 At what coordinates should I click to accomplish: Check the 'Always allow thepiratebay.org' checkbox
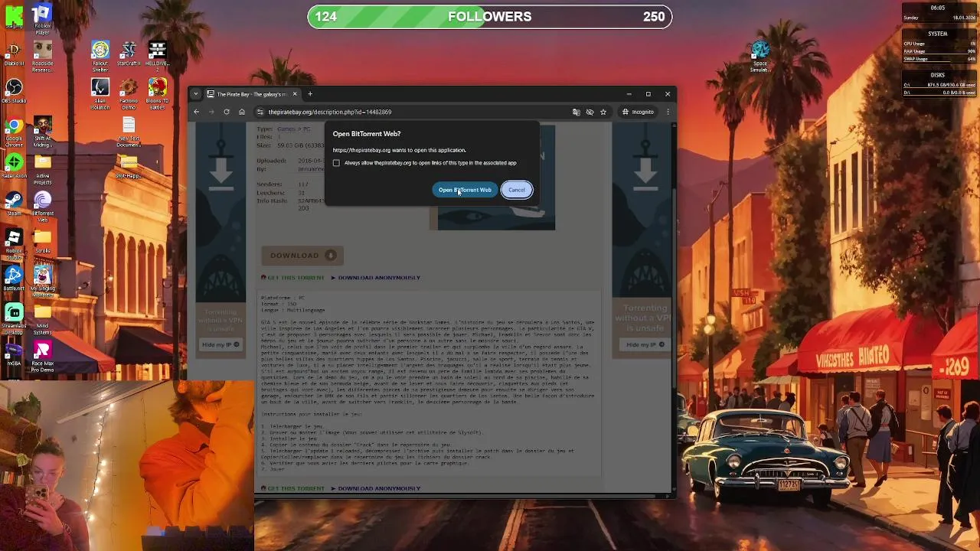tap(336, 163)
